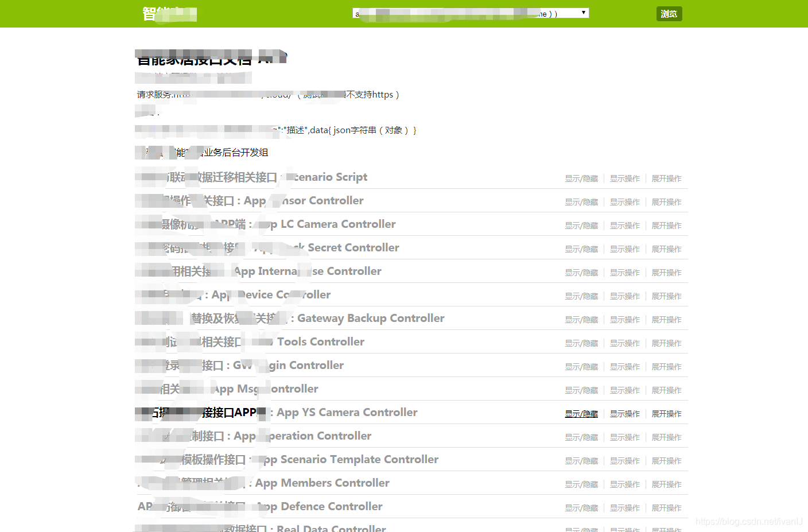The image size is (808, 532).
Task: Expand operations for Real Data Controller
Action: click(666, 528)
